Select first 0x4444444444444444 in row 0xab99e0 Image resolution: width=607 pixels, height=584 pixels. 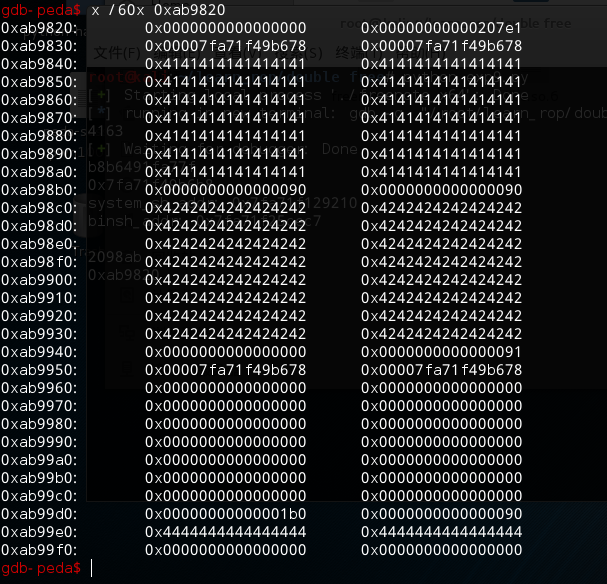pos(225,532)
